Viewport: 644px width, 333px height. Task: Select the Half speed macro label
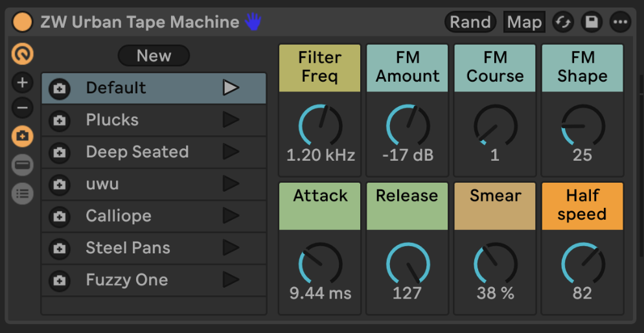coord(582,207)
